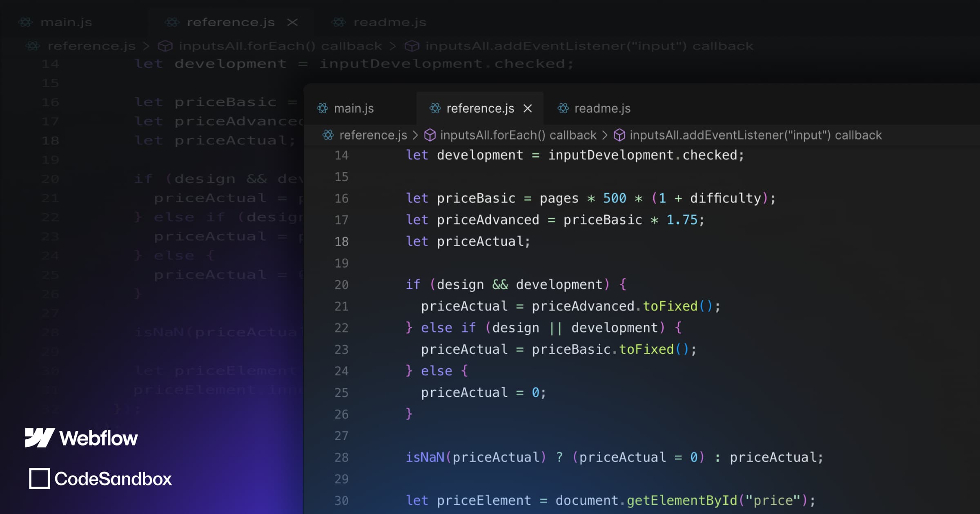The height and width of the screenshot is (514, 980).
Task: Click the Webflow logo
Action: [x=40, y=438]
